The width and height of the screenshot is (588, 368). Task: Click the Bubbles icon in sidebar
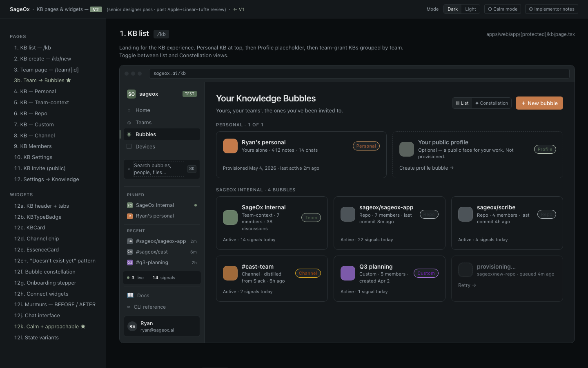(129, 135)
